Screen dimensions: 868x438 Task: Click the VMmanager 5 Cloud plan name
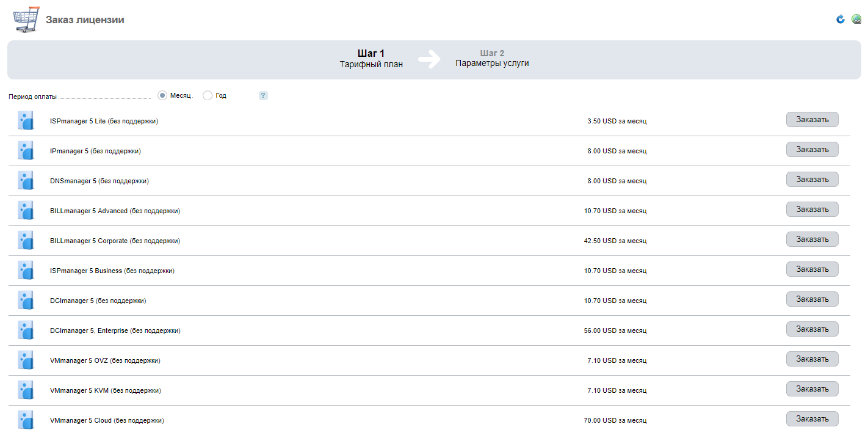(107, 420)
